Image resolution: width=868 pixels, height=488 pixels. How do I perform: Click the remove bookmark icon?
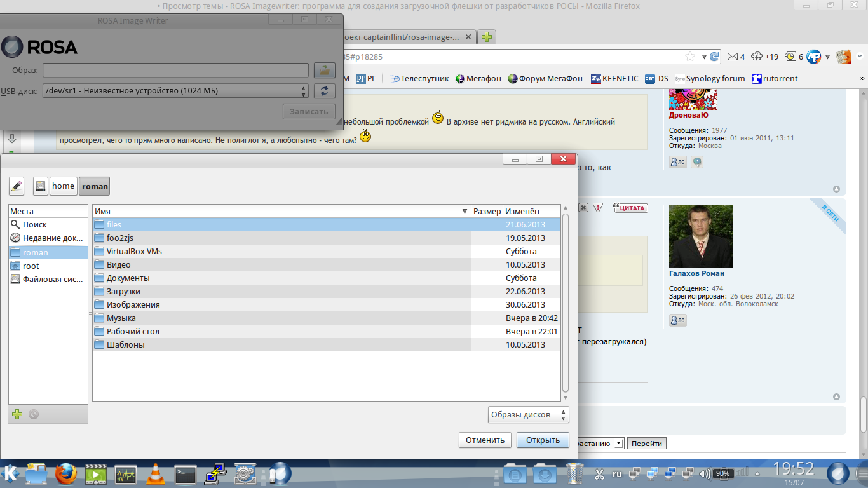pyautogui.click(x=34, y=414)
